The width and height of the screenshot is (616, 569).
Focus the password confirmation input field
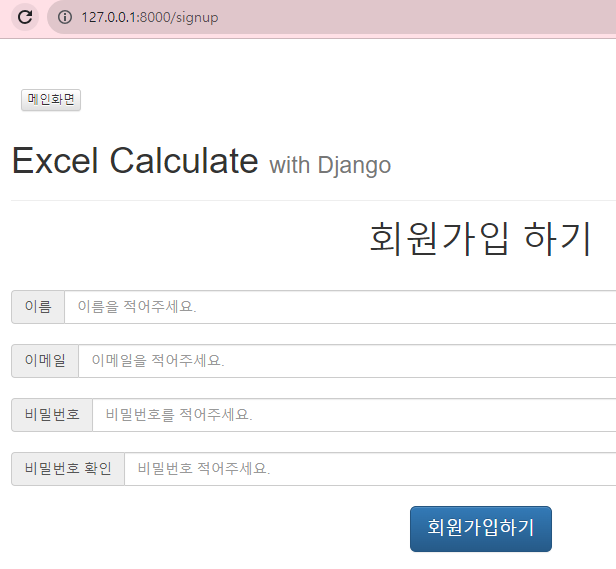coord(370,469)
